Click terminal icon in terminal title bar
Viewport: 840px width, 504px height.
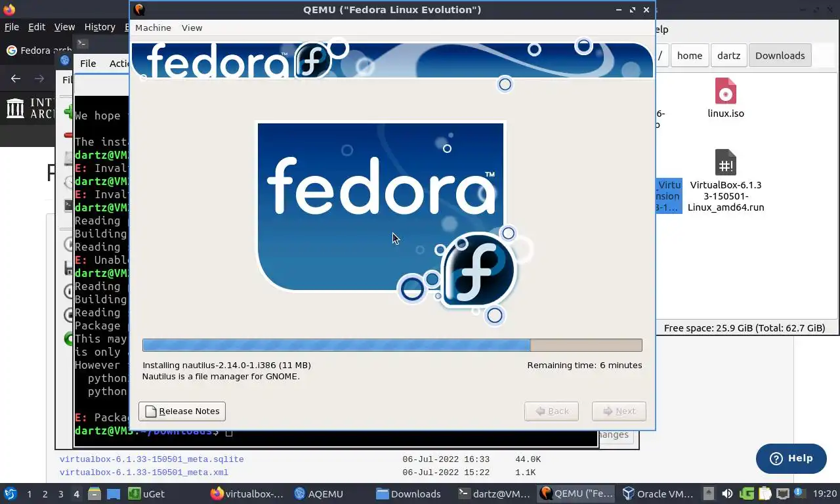click(x=82, y=44)
